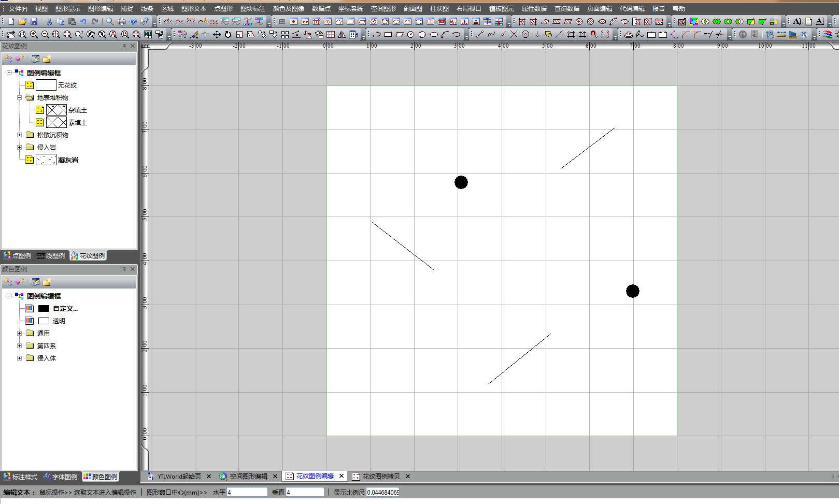Viewport: 839px width, 504px height.
Task: Select the black 自定义 color swatch
Action: (44, 309)
